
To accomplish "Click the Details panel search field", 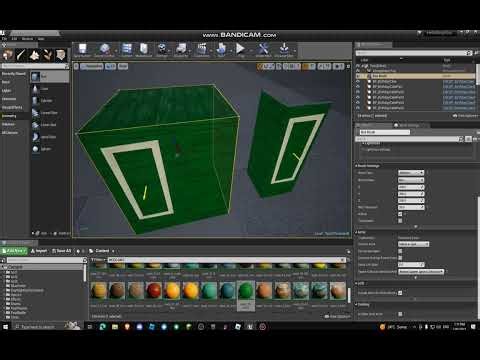I will [410, 139].
